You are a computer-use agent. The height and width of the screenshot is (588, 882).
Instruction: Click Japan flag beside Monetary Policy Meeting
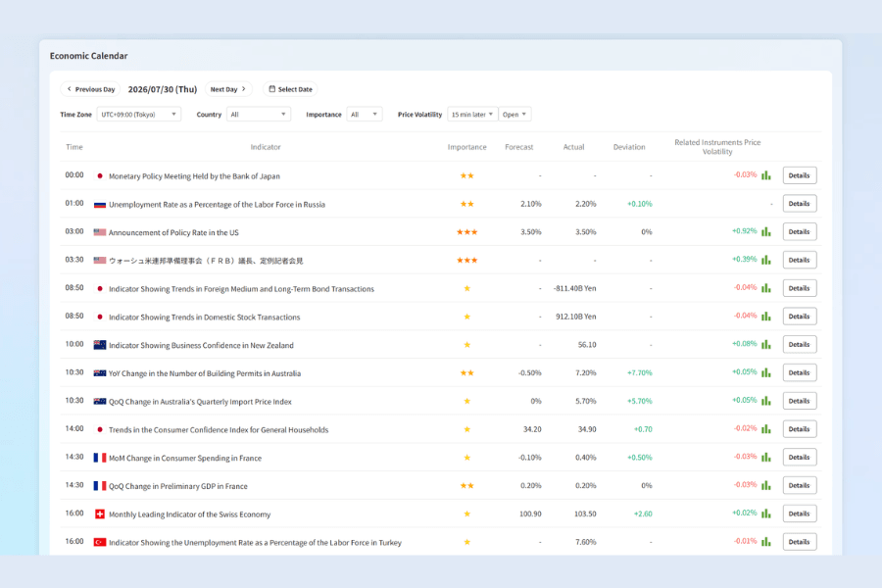100,176
